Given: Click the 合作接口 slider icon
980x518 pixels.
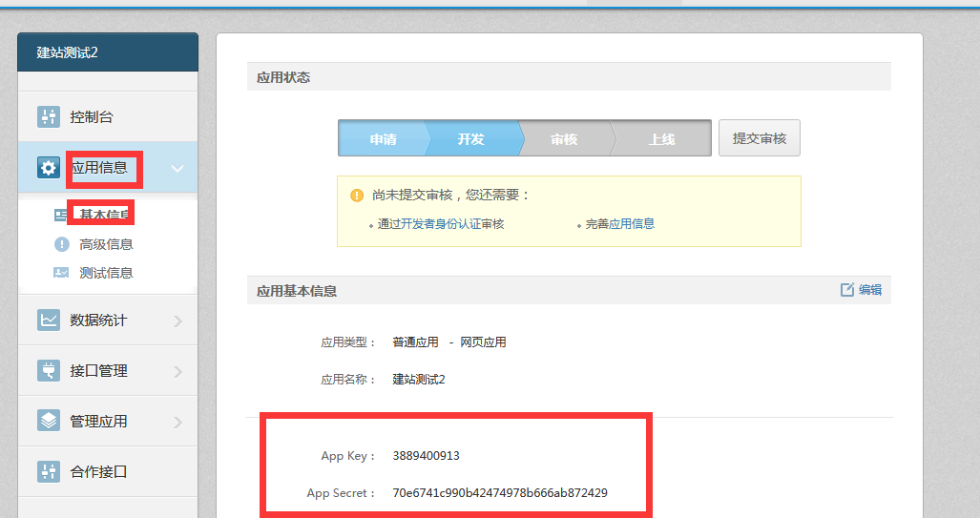Looking at the screenshot, I should point(48,471).
